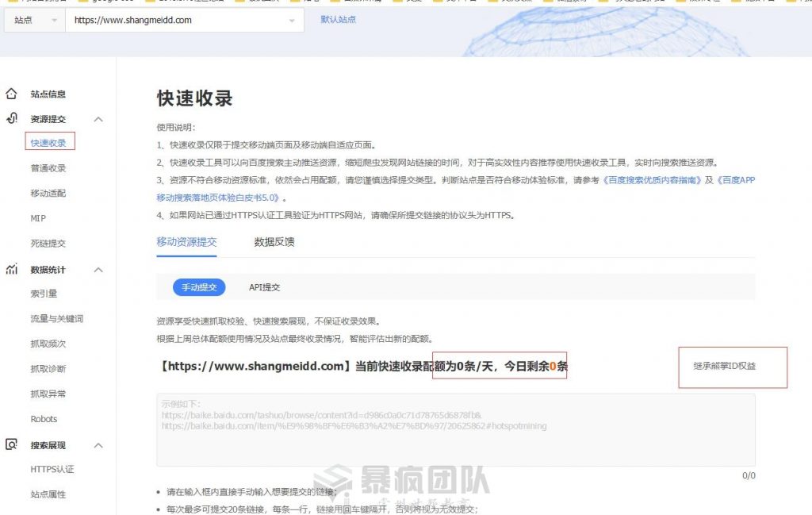Click the 资源提交 section label
Viewport: 812px width, 515px height.
[48, 119]
